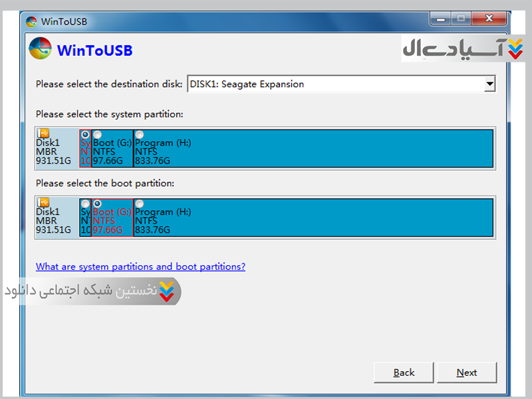Click the WinToUSB logo in the header
The image size is (532, 399).
pos(41,49)
